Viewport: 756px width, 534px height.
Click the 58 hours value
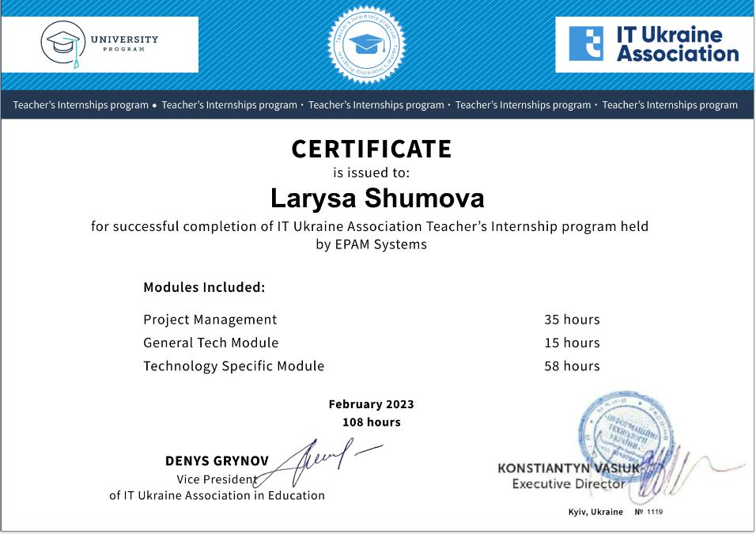572,365
